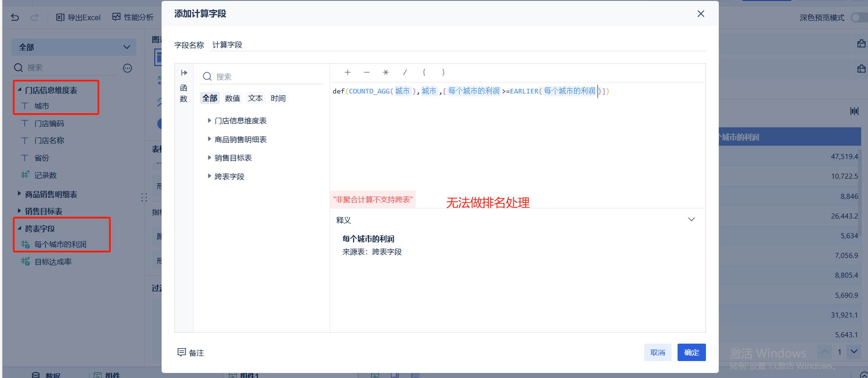The image size is (868, 378).
Task: Insert the multiply operator
Action: pos(385,72)
